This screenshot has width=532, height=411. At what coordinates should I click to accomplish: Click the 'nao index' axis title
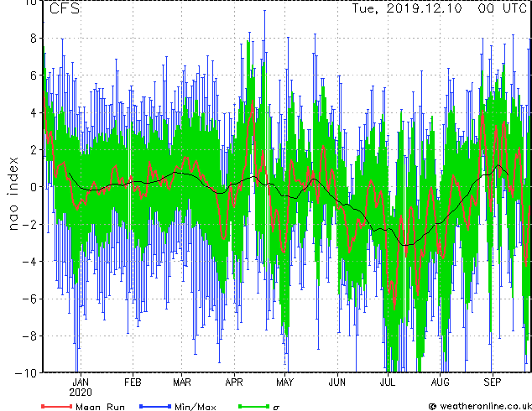13,194
